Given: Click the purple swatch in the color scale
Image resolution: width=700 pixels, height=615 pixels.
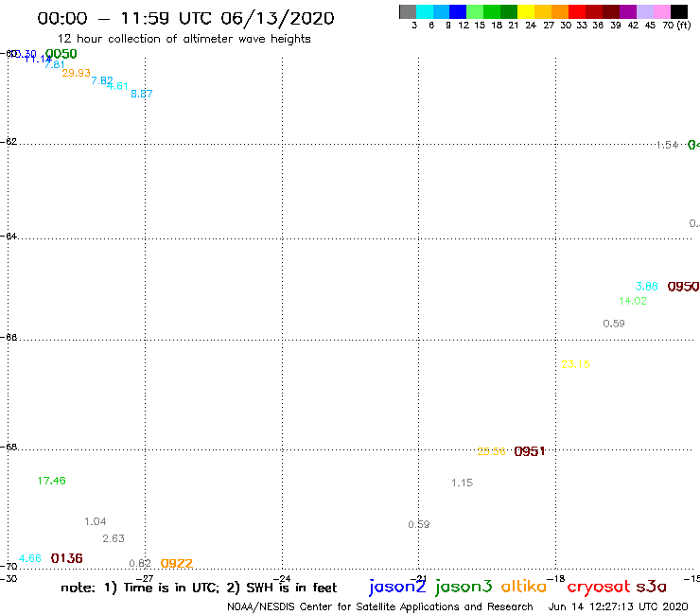Looking at the screenshot, I should (628, 12).
